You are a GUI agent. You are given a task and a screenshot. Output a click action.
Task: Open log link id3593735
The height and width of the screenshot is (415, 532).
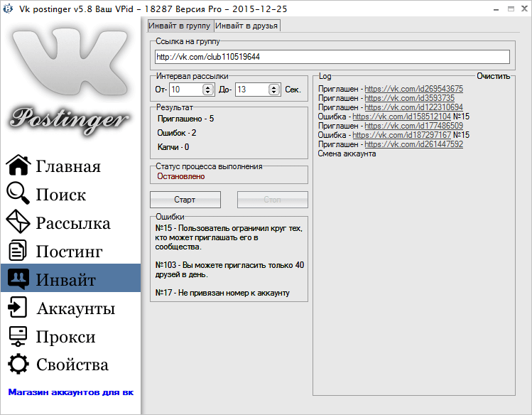[x=409, y=98]
